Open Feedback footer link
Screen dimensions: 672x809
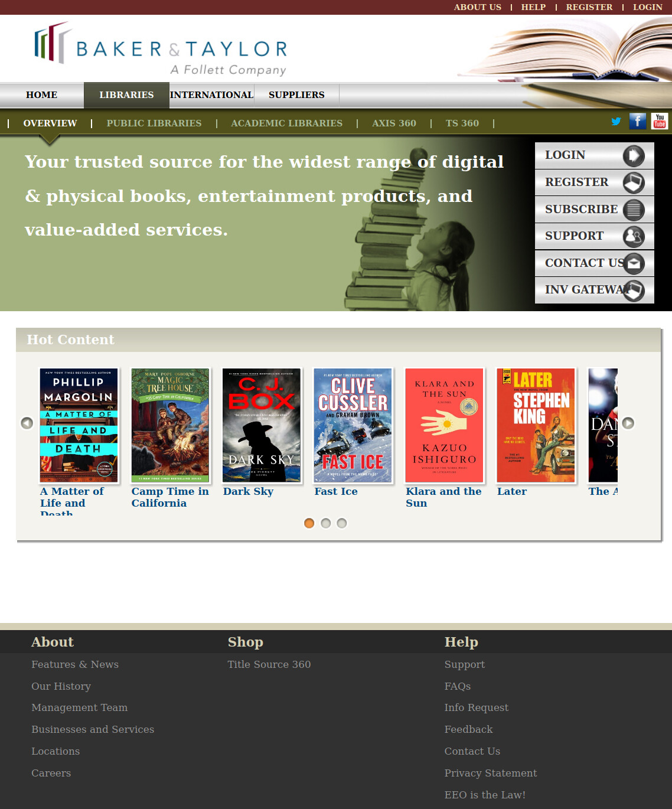[x=468, y=729]
